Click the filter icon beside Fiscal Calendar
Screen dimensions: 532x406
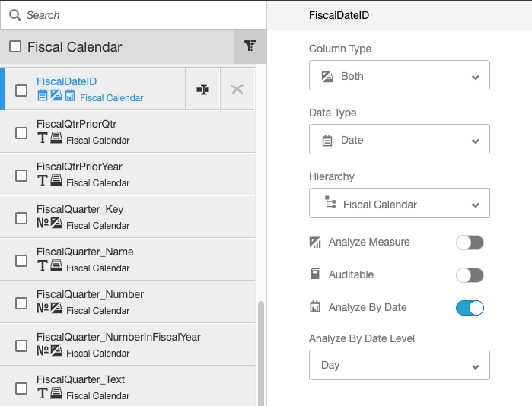click(250, 46)
